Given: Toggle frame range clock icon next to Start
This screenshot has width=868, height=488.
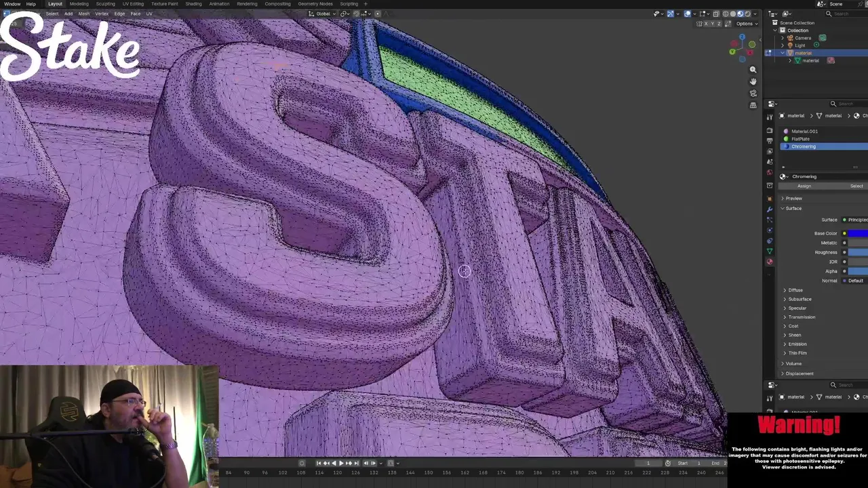Looking at the screenshot, I should pos(668,463).
